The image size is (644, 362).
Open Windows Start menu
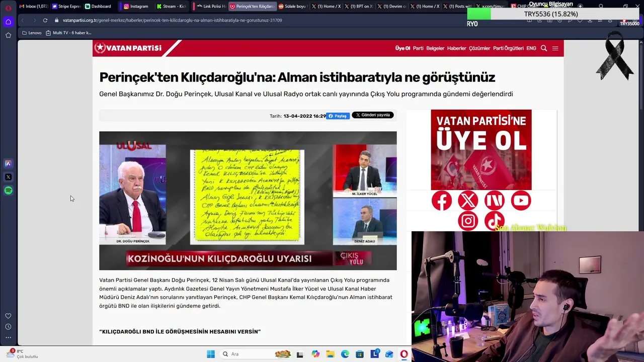(x=211, y=354)
